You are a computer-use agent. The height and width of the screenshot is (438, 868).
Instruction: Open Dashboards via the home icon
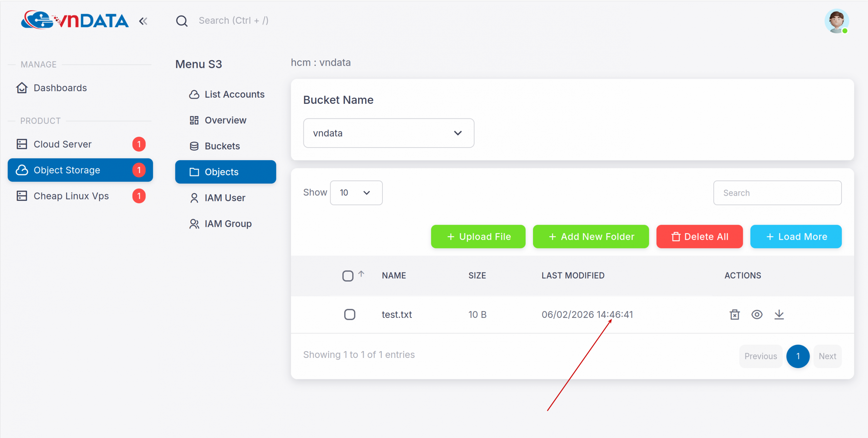pos(21,88)
